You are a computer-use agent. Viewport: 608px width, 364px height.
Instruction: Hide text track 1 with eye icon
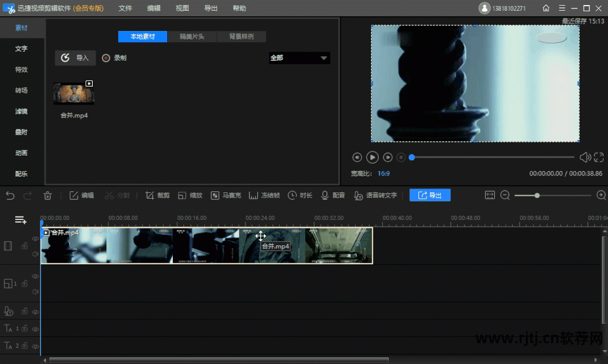[x=35, y=329]
